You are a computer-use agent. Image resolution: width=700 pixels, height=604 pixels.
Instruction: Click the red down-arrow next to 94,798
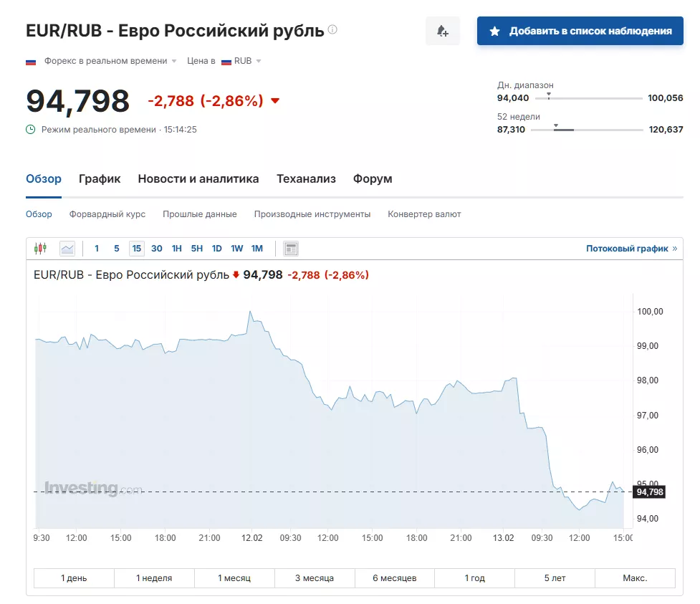point(275,101)
